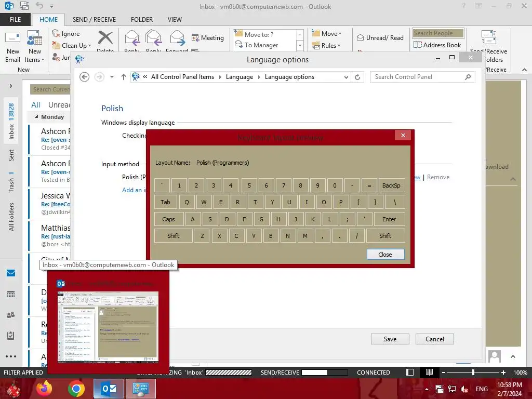The height and width of the screenshot is (399, 532).
Task: Expand address bar history dropdown
Action: coord(346,77)
